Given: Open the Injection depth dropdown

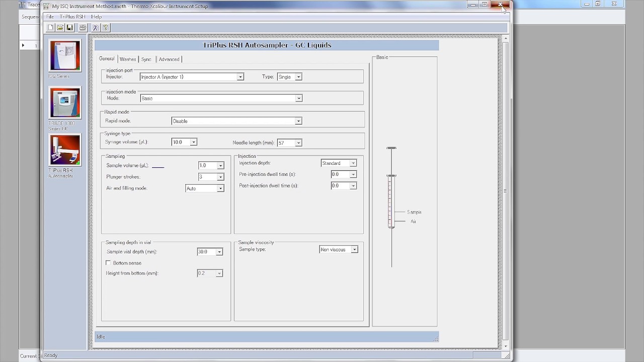Looking at the screenshot, I should [x=353, y=163].
